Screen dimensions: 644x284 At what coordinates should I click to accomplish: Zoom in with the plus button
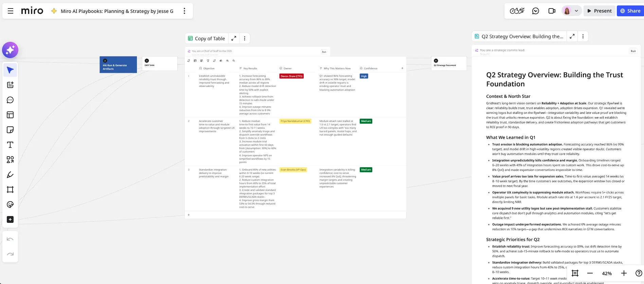[x=624, y=273]
